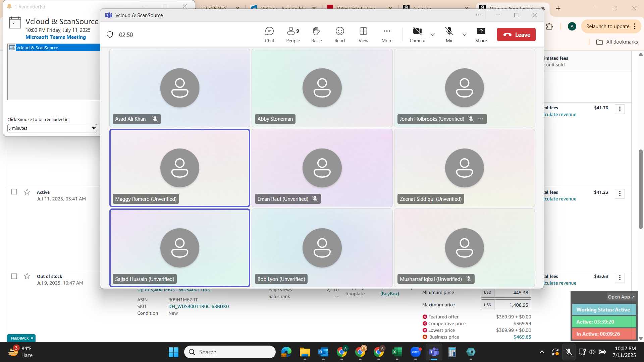The image size is (644, 362).
Task: Expand camera device options arrow
Action: tap(433, 35)
